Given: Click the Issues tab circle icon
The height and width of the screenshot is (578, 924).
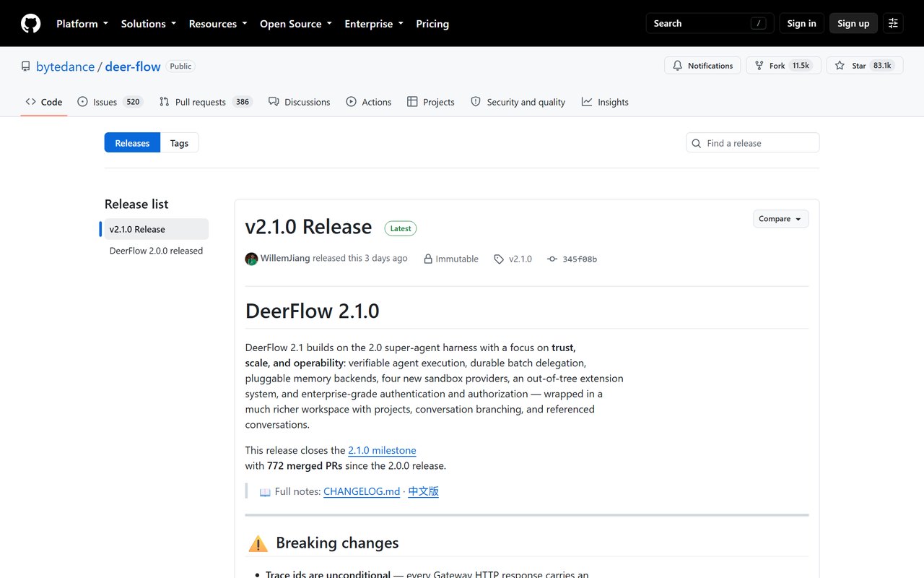Looking at the screenshot, I should pyautogui.click(x=82, y=102).
